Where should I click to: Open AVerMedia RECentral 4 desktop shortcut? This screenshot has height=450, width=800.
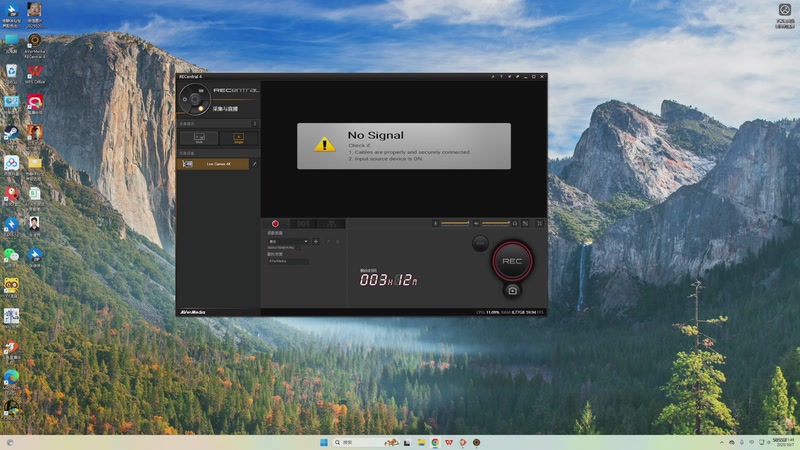tap(35, 46)
